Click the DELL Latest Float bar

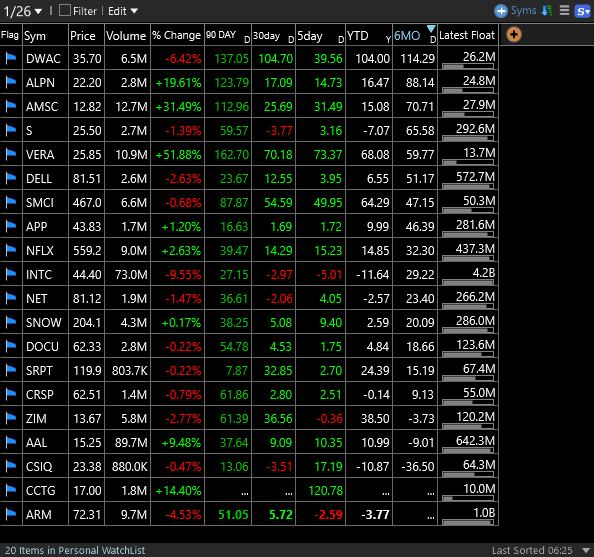[468, 186]
